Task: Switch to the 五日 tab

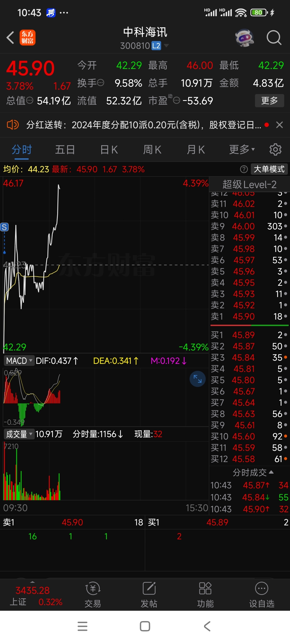Action: 65,149
